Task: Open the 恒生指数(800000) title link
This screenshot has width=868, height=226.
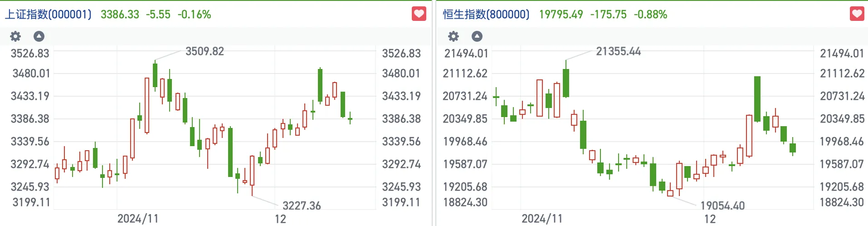Action: (x=486, y=15)
